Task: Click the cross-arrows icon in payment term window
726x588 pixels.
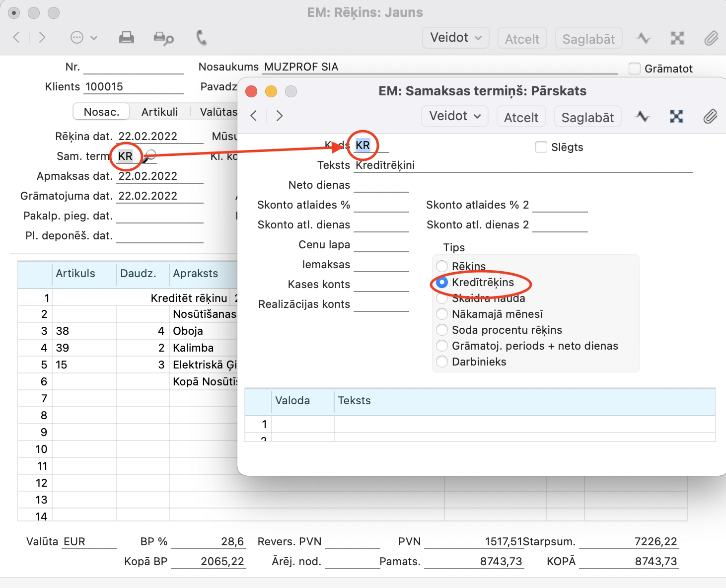Action: click(x=676, y=117)
